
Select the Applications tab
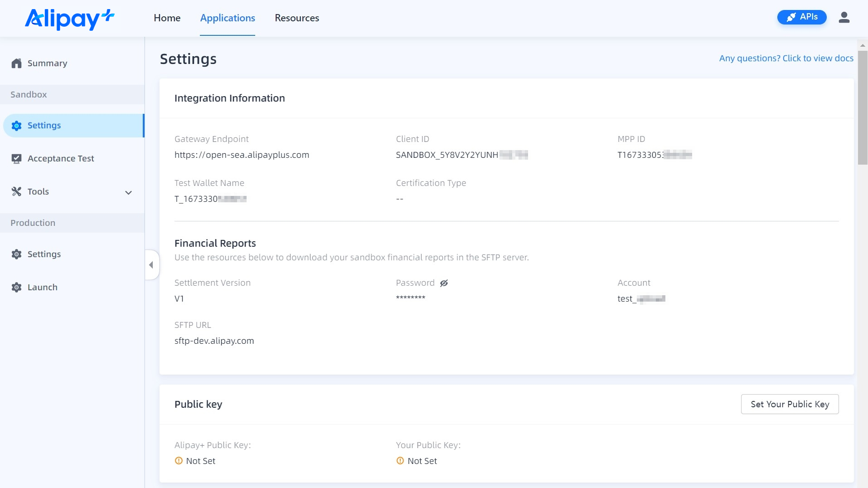click(x=228, y=18)
